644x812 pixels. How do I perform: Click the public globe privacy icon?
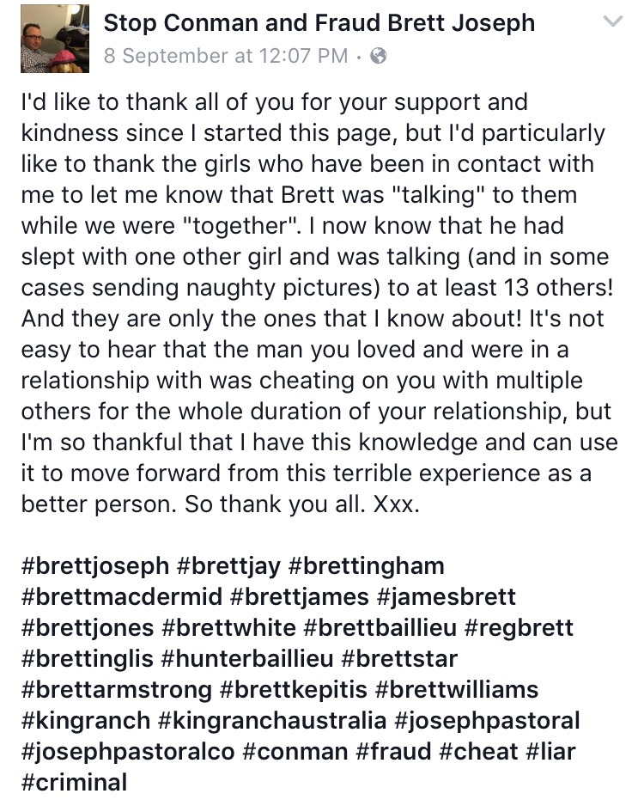pyautogui.click(x=377, y=57)
